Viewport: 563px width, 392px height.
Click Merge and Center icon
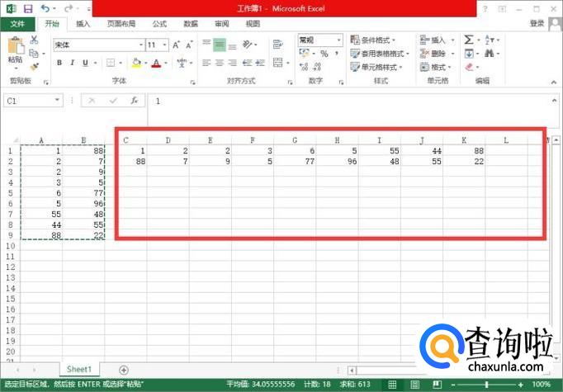click(278, 63)
